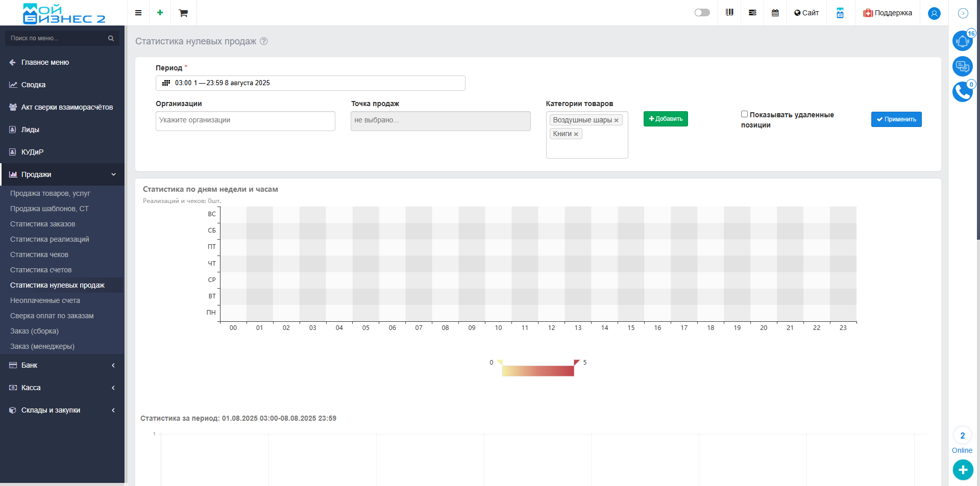Click the Мой Бизнес 2 logo
The image size is (980, 486).
(x=64, y=13)
